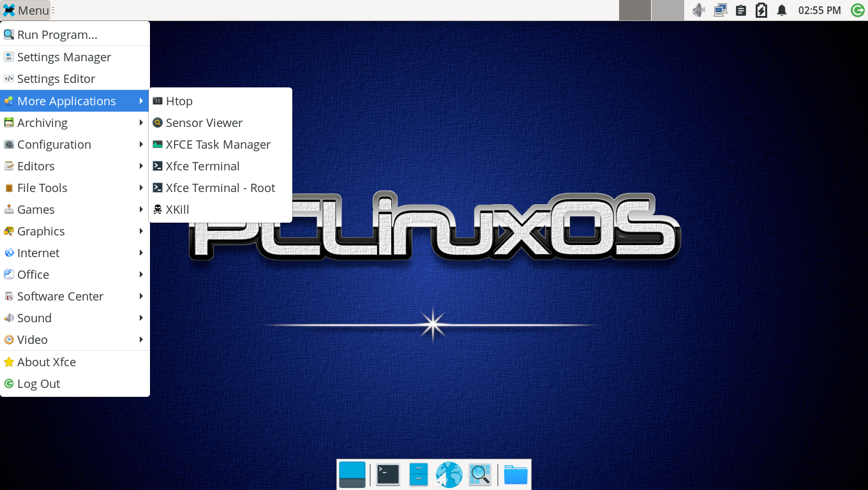Open the Htop entry in submenu

pyautogui.click(x=220, y=101)
